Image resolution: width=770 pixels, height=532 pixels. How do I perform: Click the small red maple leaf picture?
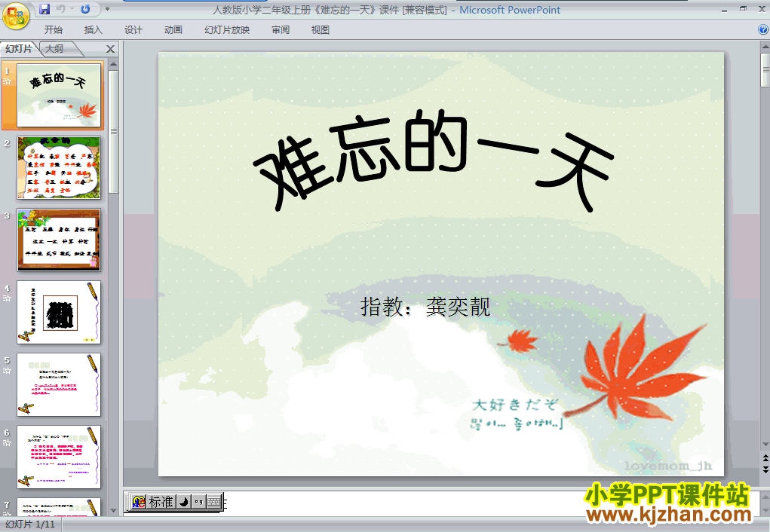pyautogui.click(x=518, y=341)
